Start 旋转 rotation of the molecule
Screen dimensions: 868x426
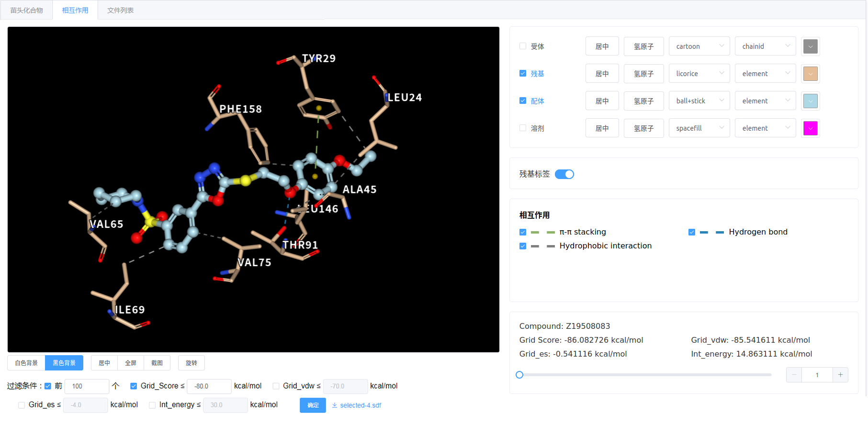[x=192, y=363]
